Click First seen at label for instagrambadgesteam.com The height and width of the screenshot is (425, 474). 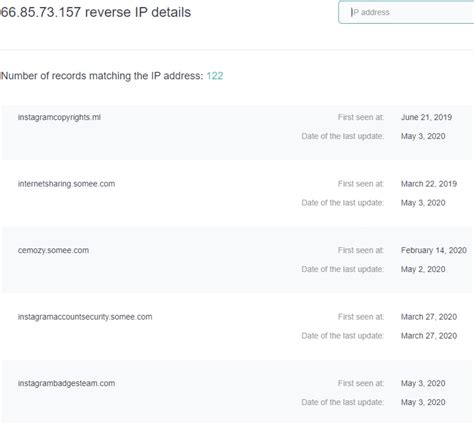click(x=361, y=383)
